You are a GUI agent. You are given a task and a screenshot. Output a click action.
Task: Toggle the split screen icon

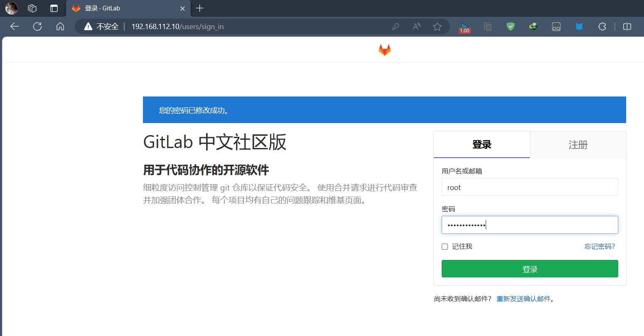pyautogui.click(x=627, y=27)
